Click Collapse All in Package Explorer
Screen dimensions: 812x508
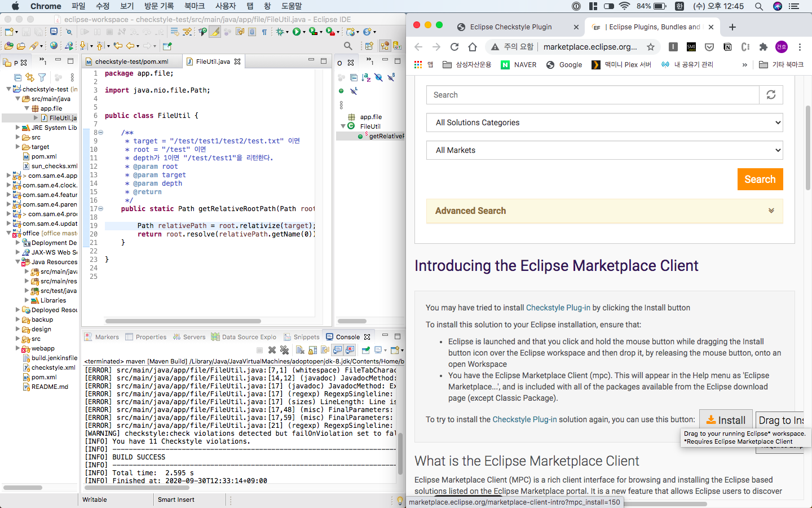(x=18, y=77)
